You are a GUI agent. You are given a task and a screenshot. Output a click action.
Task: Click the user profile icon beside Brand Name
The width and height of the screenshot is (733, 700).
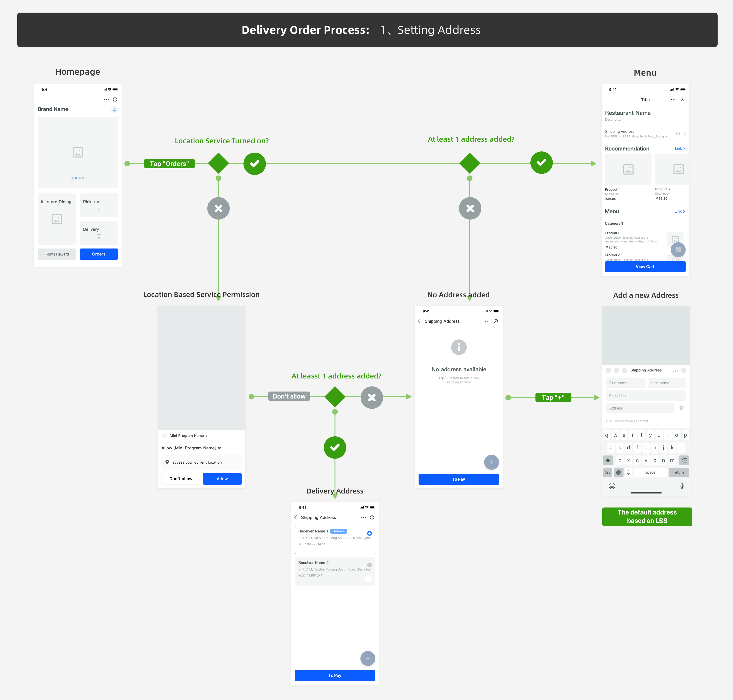(114, 109)
